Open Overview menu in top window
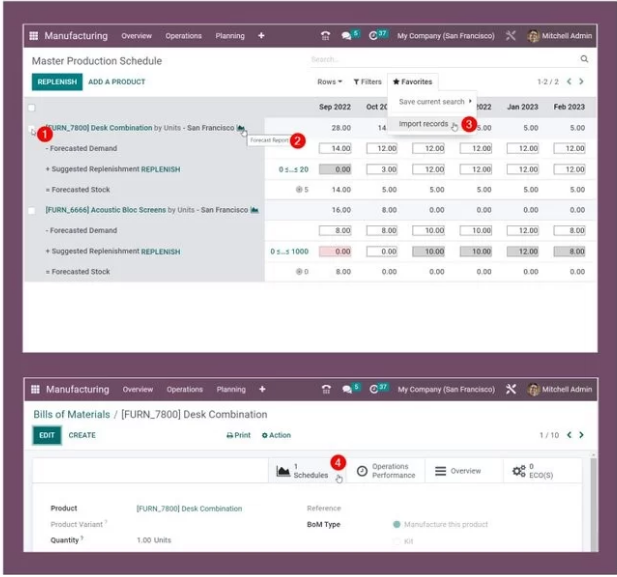The width and height of the screenshot is (617, 577). (136, 36)
